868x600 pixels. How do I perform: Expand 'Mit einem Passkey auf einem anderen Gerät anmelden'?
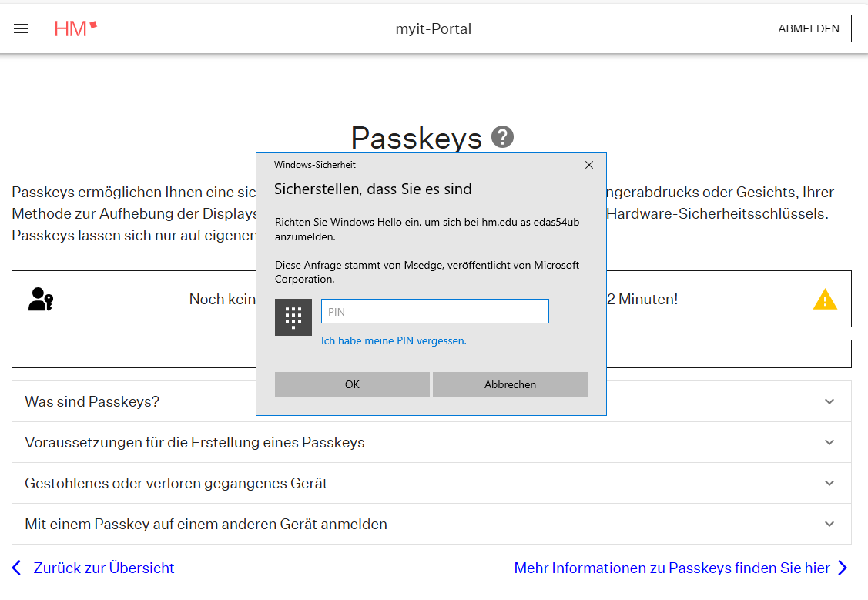tap(829, 524)
